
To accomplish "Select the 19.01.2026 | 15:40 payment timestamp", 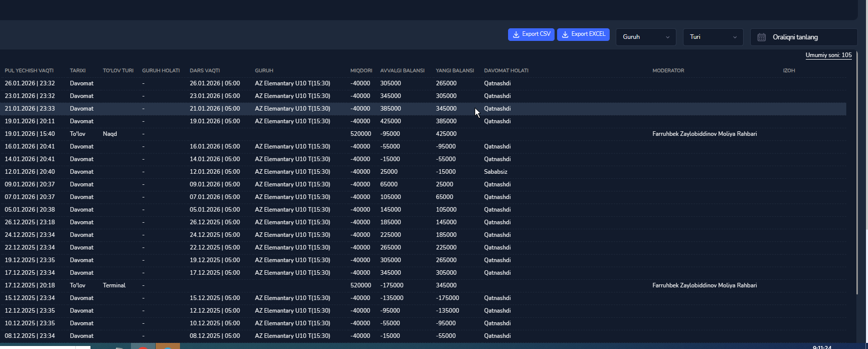I will click(30, 134).
